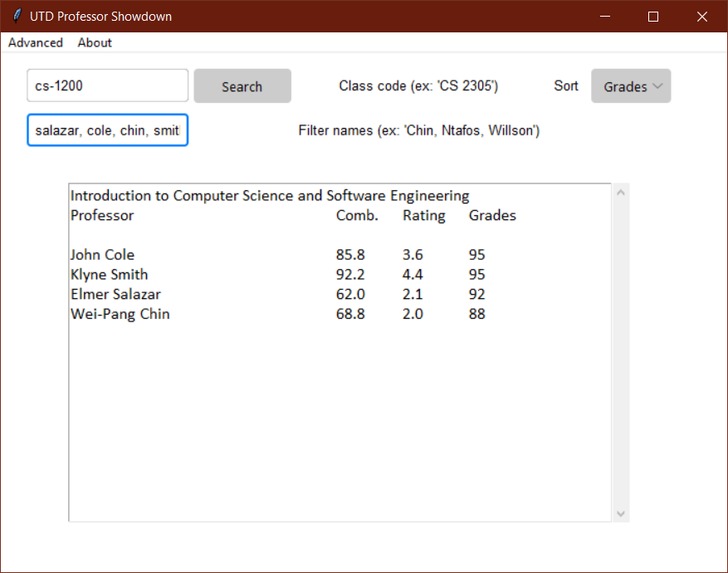Focus the class code field containing cs-1200

tap(108, 85)
